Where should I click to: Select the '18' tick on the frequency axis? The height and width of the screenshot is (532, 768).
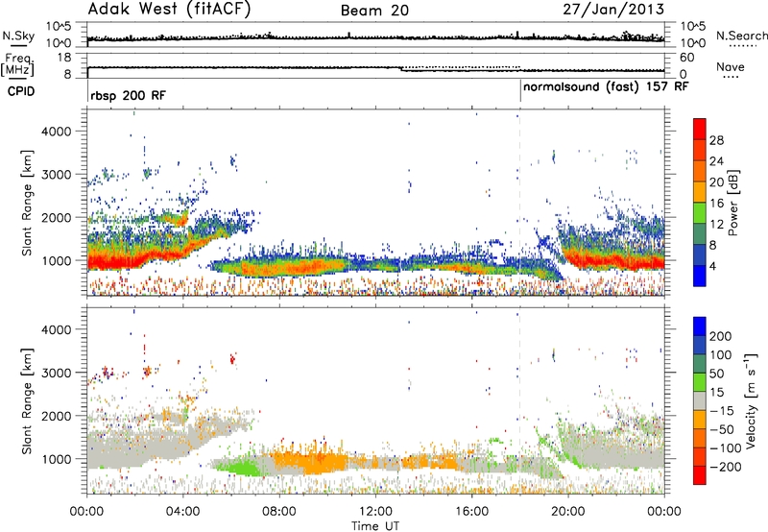pos(63,58)
